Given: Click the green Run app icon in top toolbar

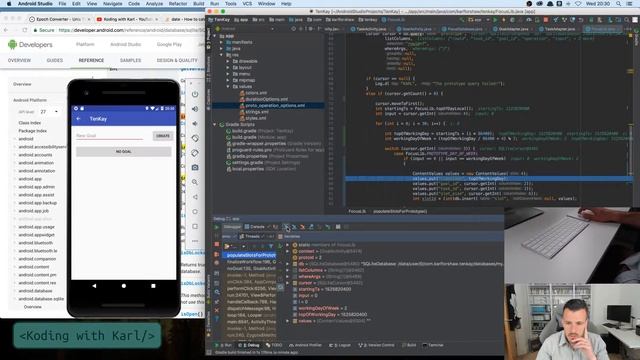Looking at the screenshot, I should [495, 20].
